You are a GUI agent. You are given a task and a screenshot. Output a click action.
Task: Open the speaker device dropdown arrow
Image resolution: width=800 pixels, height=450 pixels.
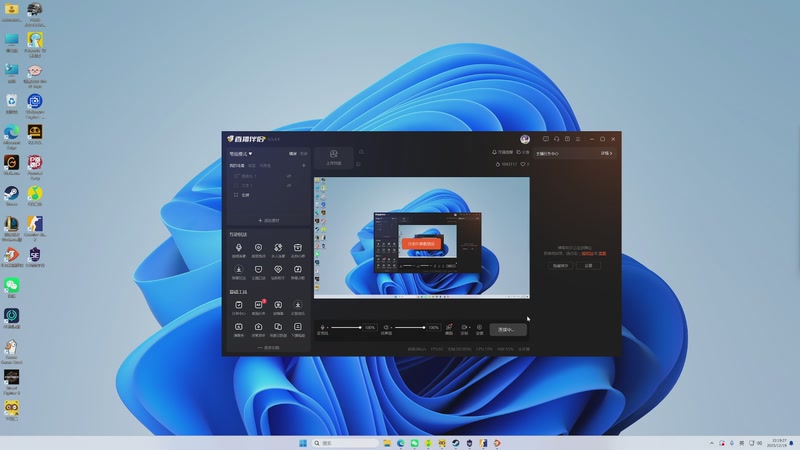click(x=391, y=328)
